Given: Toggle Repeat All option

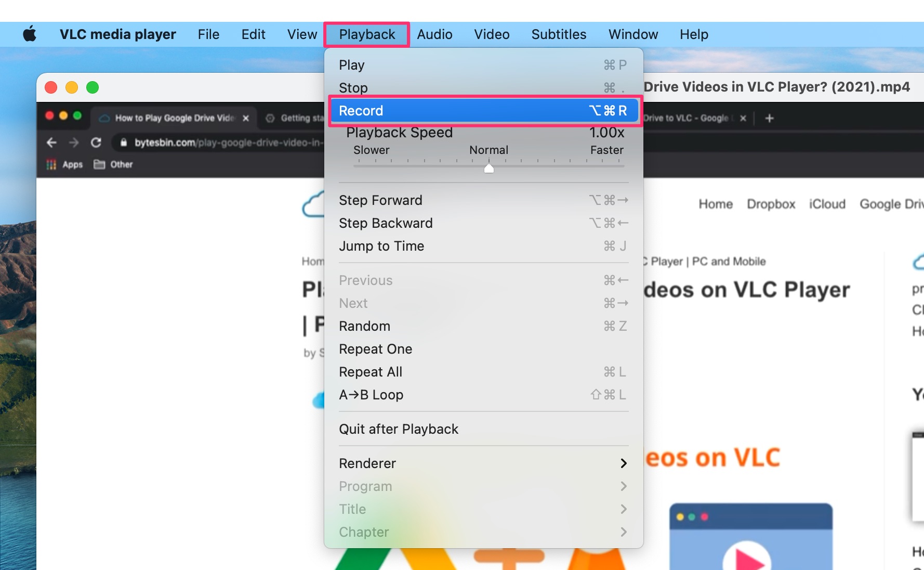Looking at the screenshot, I should 483,372.
